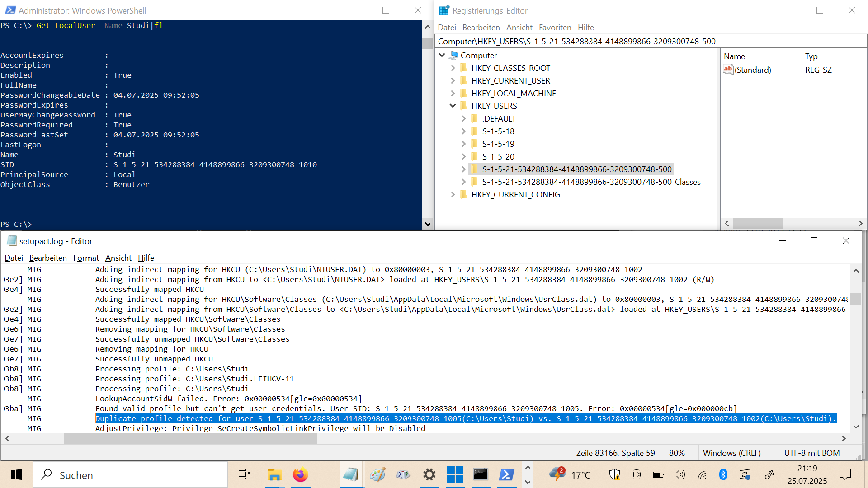Open the volume speaker tray icon
This screenshot has width=868, height=488.
point(679,474)
